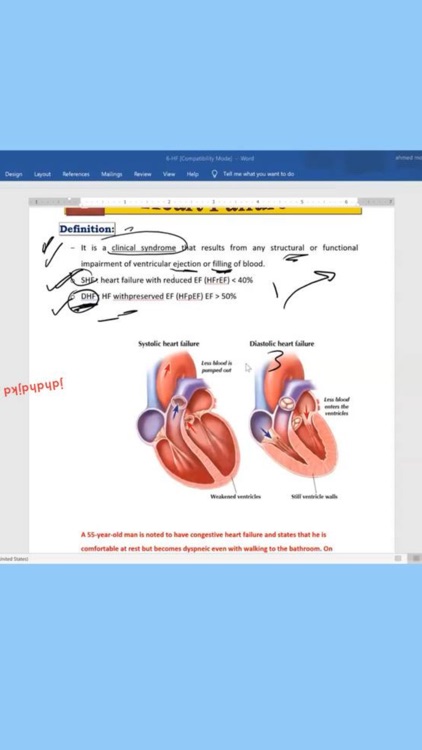The width and height of the screenshot is (422, 750).
Task: Click the ahmed account name in title bar
Action: (x=408, y=158)
